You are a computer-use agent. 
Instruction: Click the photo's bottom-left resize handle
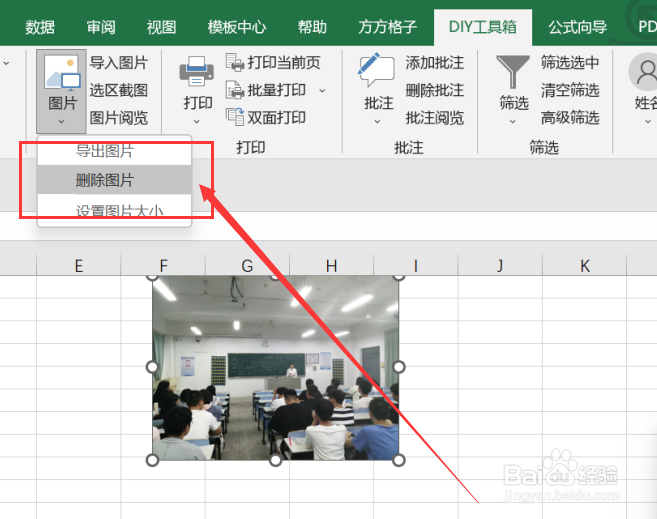pos(152,460)
